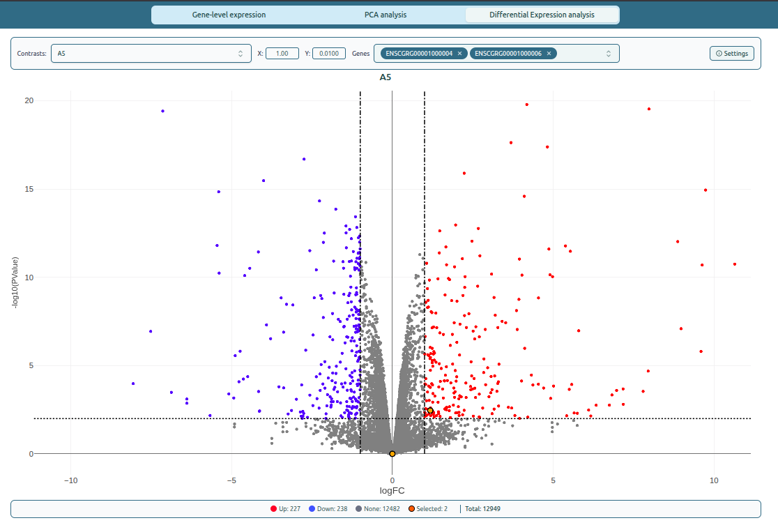Click the orange Selected legend dot
The height and width of the screenshot is (532, 778).
412,509
